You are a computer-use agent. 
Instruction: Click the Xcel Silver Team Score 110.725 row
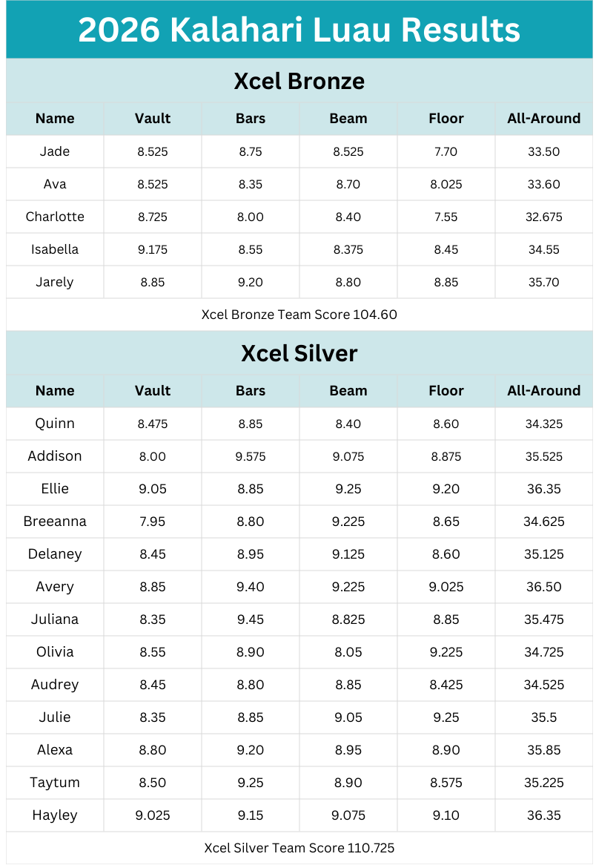pyautogui.click(x=299, y=848)
